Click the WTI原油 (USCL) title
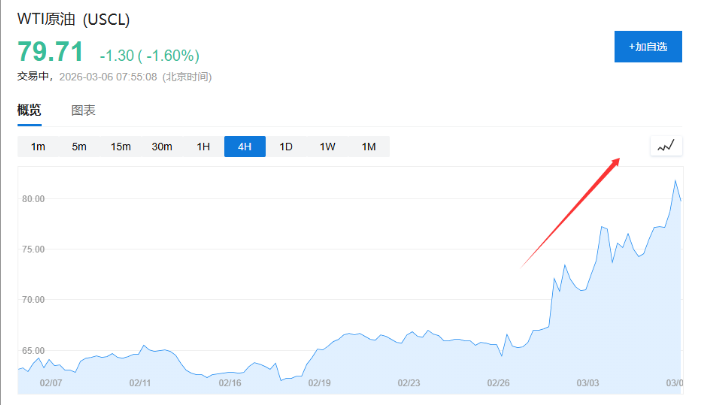Screen dimensions: 704x405 point(74,19)
